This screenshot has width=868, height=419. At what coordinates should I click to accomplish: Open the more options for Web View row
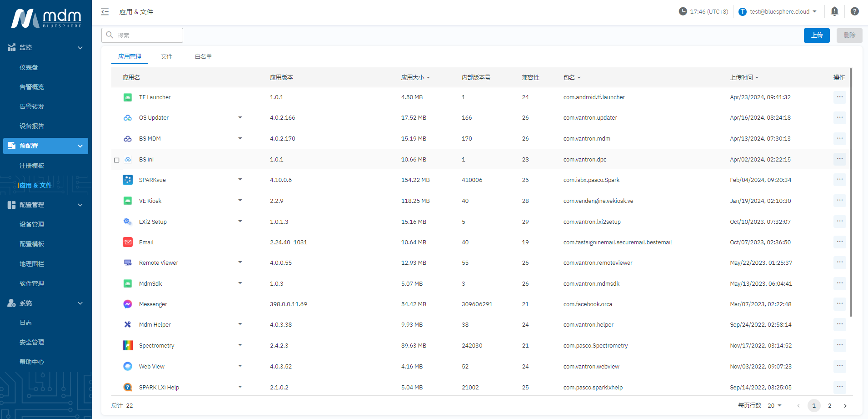[x=839, y=367]
